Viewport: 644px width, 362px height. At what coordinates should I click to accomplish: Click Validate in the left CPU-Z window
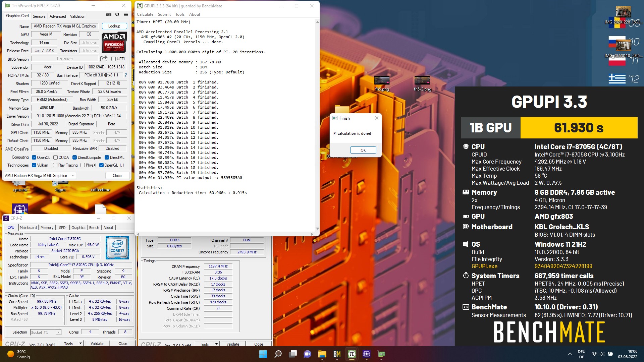[x=97, y=344]
